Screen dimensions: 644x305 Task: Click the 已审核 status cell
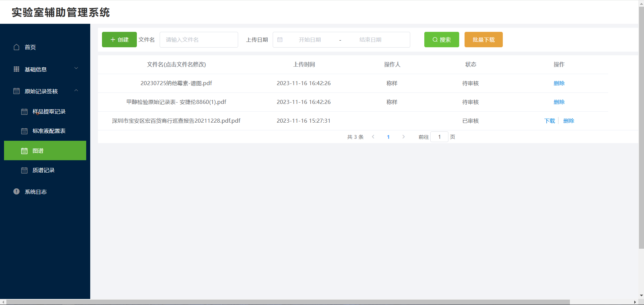tap(471, 121)
